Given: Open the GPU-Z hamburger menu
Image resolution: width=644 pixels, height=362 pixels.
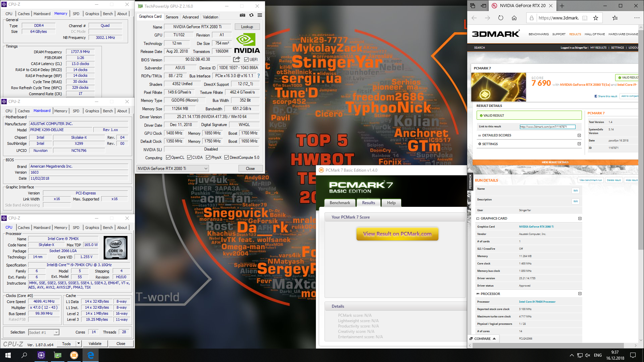Looking at the screenshot, I should 260,15.
